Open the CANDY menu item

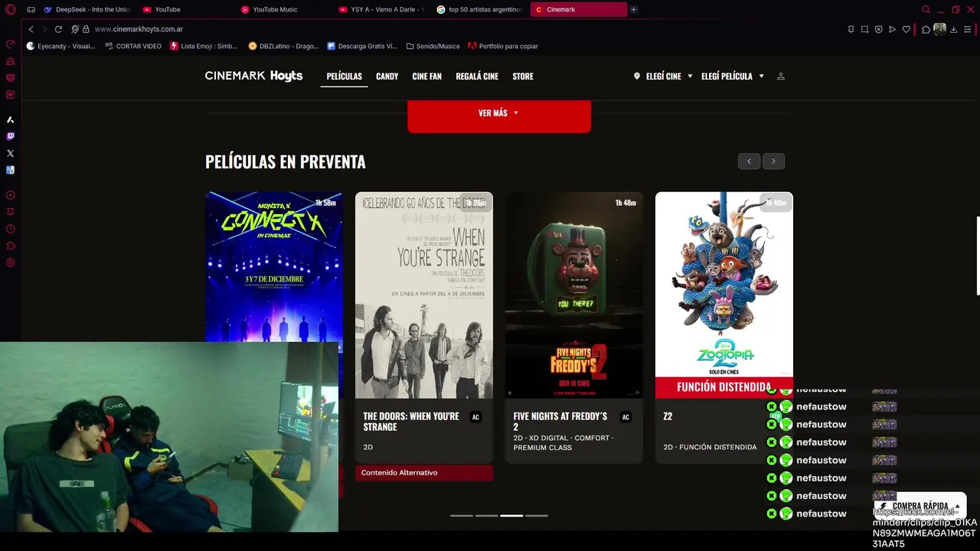(387, 77)
